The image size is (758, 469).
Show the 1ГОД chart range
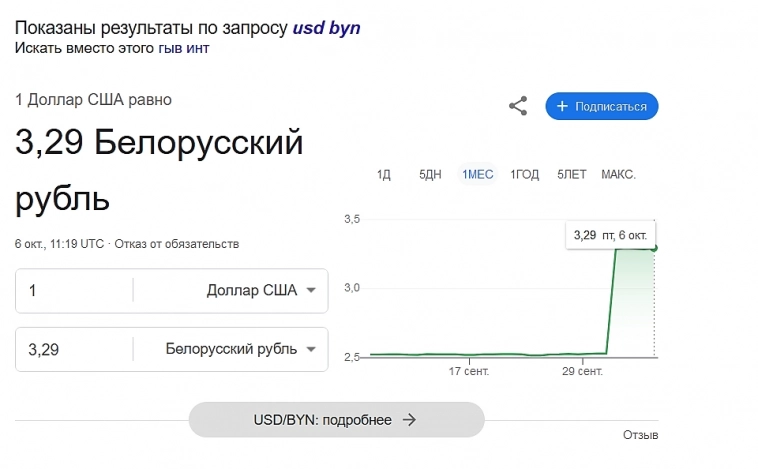(x=525, y=175)
